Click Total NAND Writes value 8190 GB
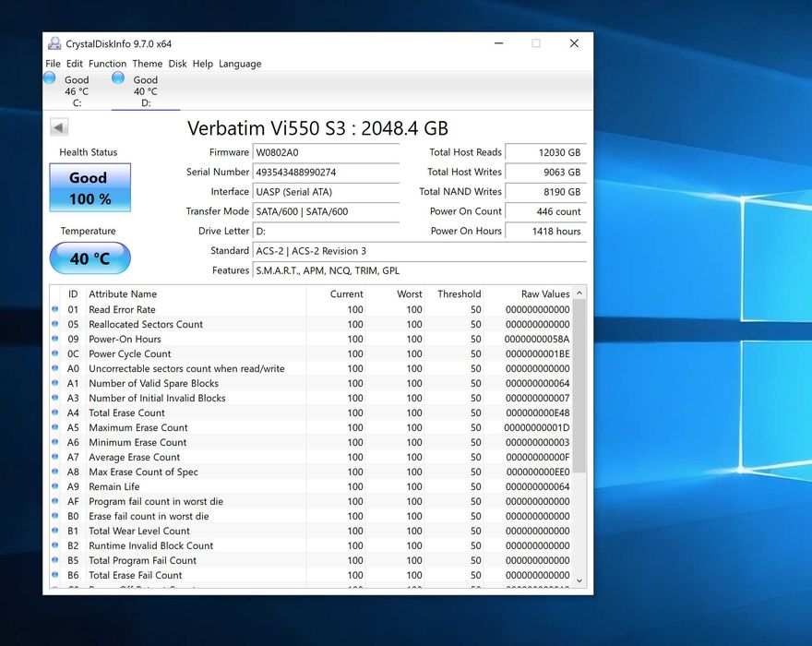812x646 pixels. pos(546,192)
